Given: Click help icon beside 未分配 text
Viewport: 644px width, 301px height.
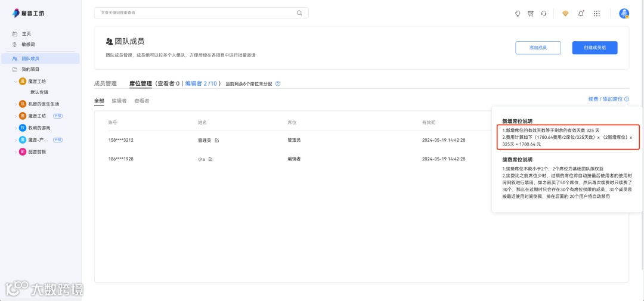Looking at the screenshot, I should click(278, 84).
